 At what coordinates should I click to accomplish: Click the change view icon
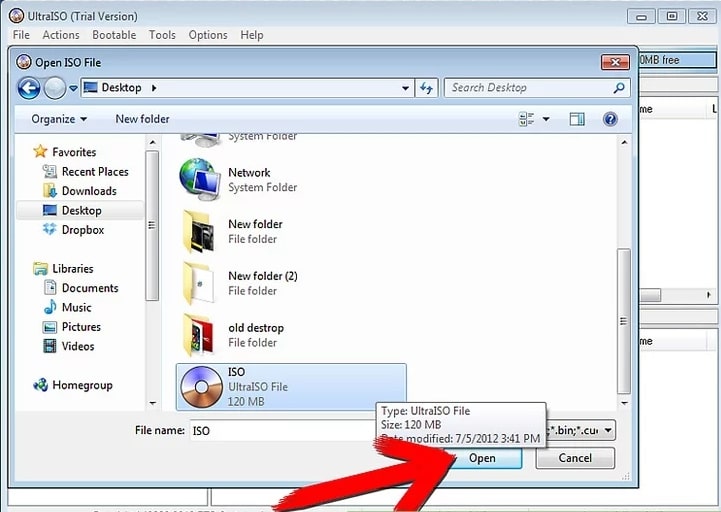(526, 119)
